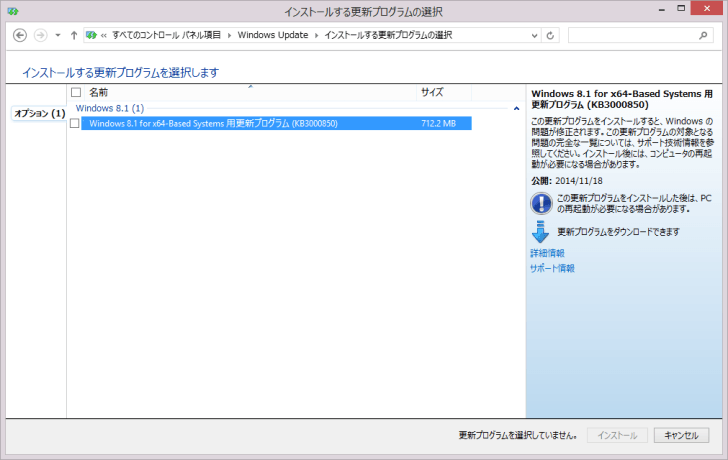This screenshot has width=728, height=460.
Task: Click the up-one-level arrow
Action: (x=74, y=35)
